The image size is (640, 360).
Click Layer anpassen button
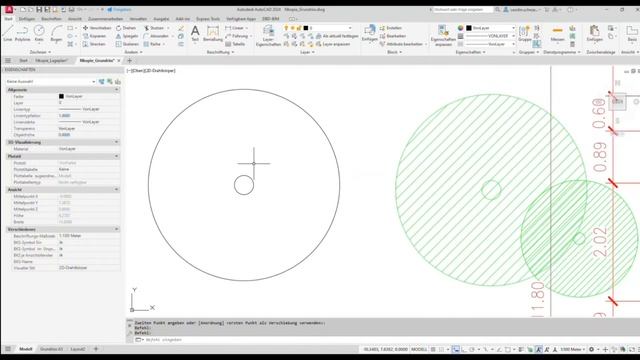click(333, 44)
